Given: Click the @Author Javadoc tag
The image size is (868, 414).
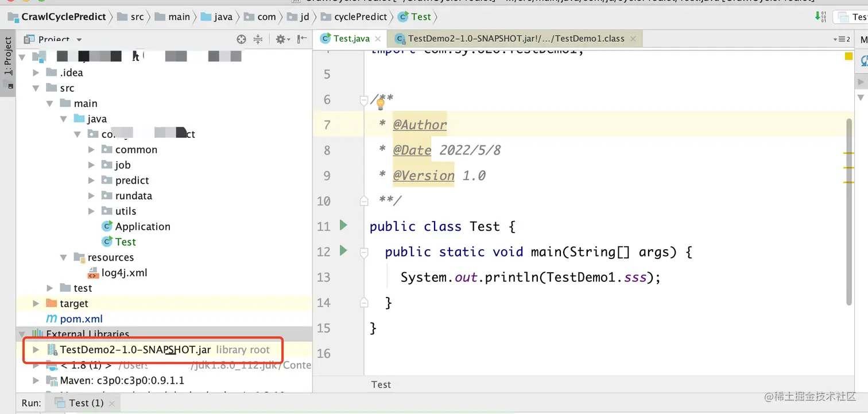Looking at the screenshot, I should point(420,125).
